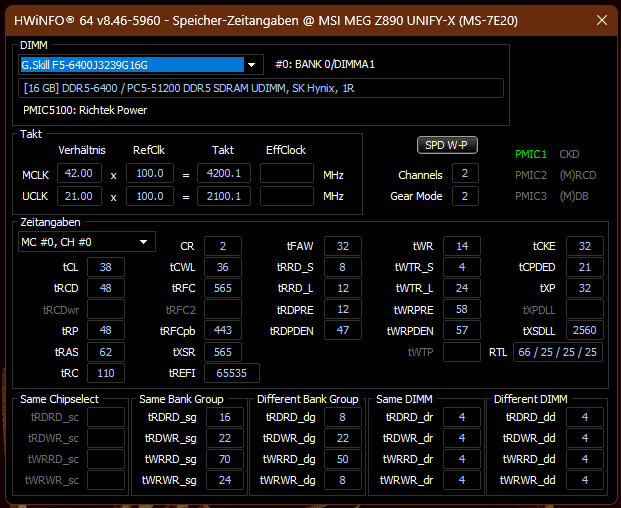Open the DIMM module selection dropdown arrow
The height and width of the screenshot is (508, 621).
pyautogui.click(x=252, y=65)
